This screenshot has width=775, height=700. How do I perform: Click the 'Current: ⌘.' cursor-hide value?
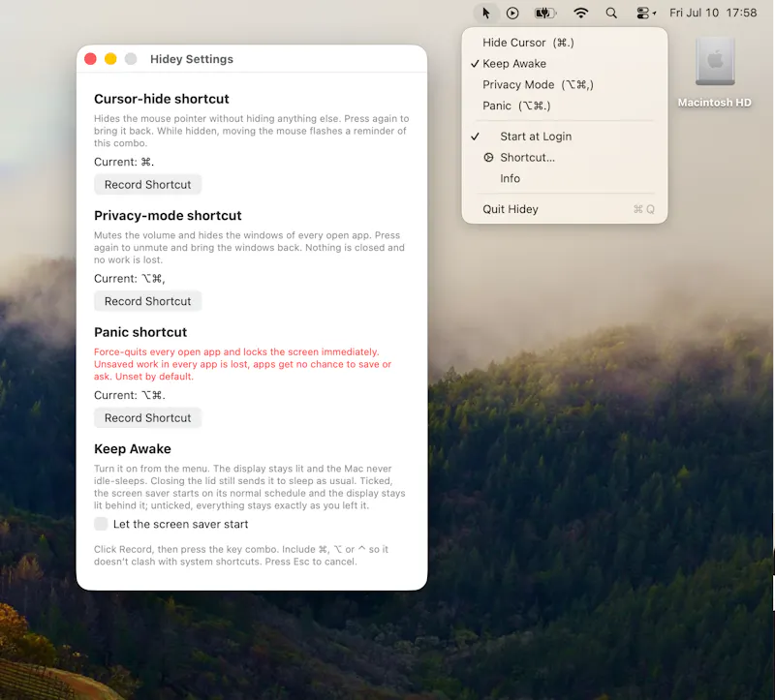coord(124,162)
